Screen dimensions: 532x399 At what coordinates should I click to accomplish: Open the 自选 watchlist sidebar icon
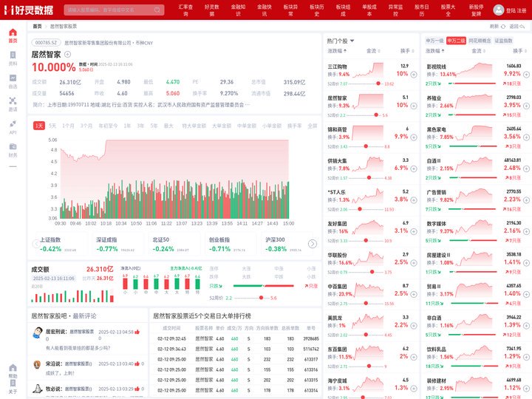(x=13, y=81)
